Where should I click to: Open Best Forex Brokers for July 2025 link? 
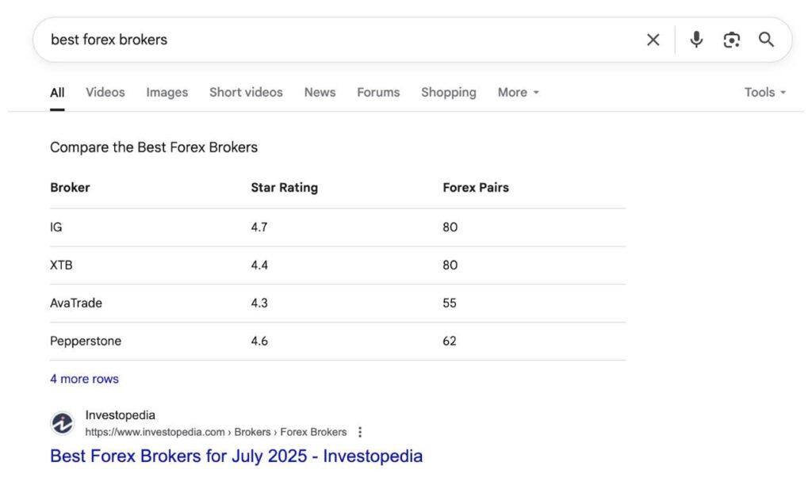[236, 456]
